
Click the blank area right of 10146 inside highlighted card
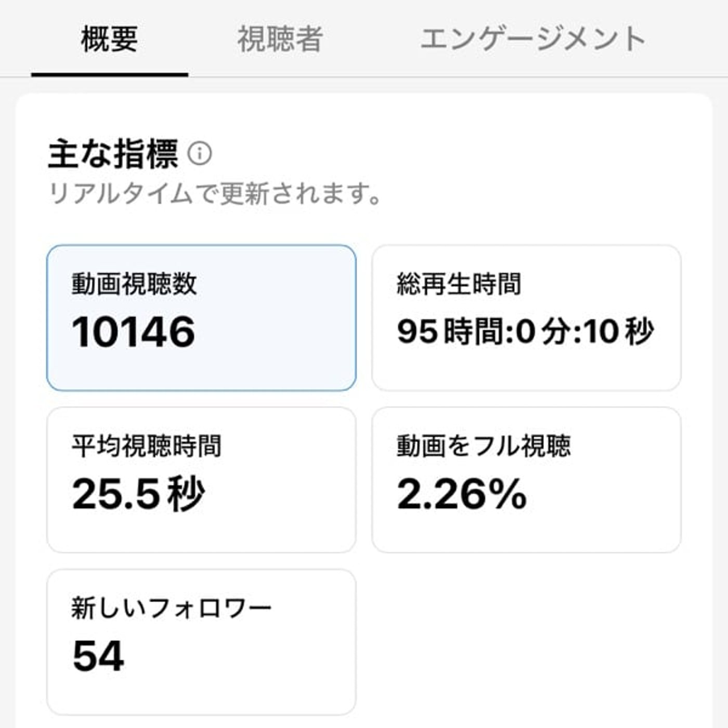[x=276, y=333]
